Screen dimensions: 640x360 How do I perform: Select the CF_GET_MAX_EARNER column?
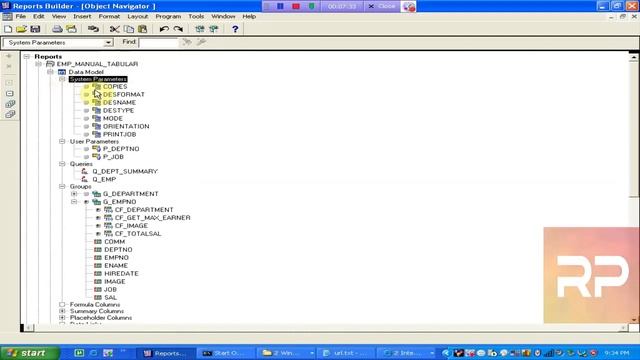point(153,218)
